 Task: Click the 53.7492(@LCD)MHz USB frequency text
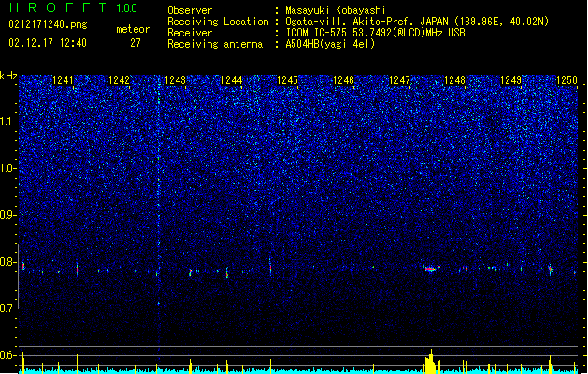[409, 33]
